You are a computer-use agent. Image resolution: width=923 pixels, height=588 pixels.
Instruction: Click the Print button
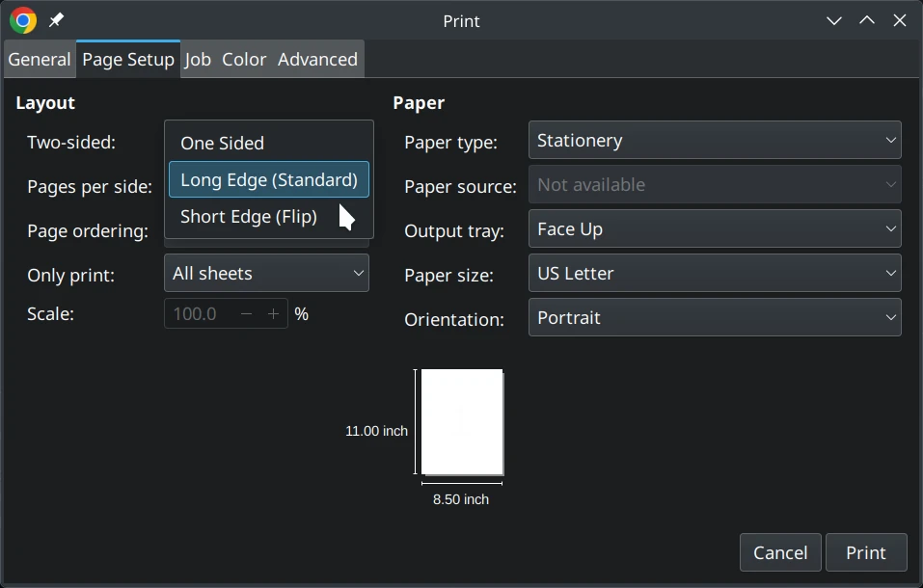click(865, 552)
